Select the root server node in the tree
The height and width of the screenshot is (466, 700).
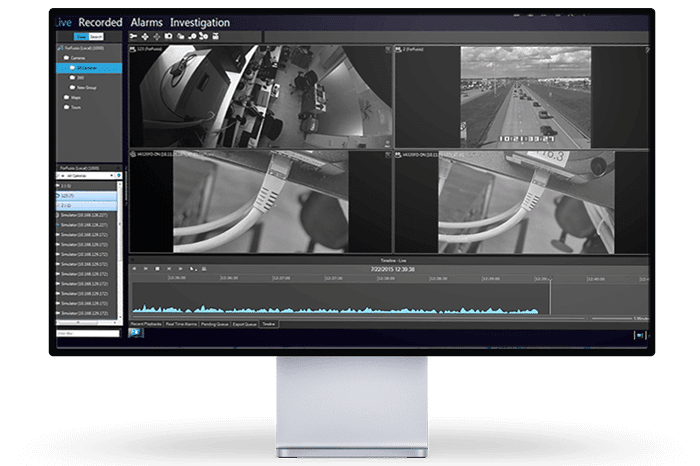click(81, 48)
